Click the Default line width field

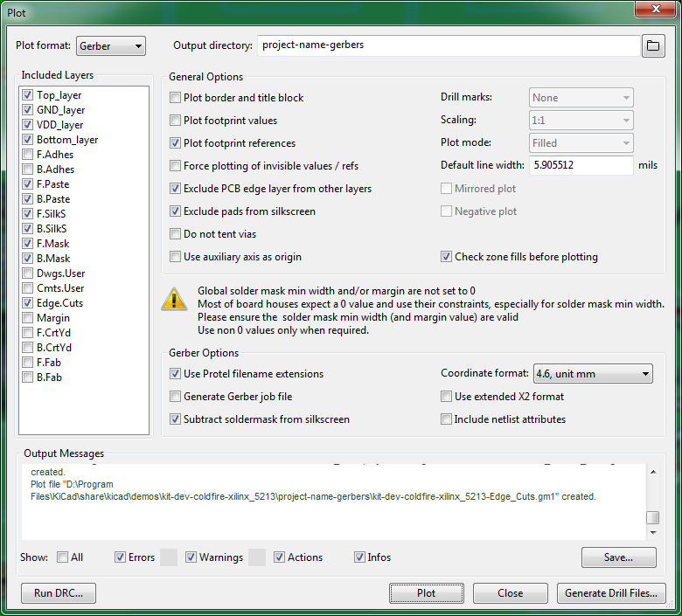581,165
